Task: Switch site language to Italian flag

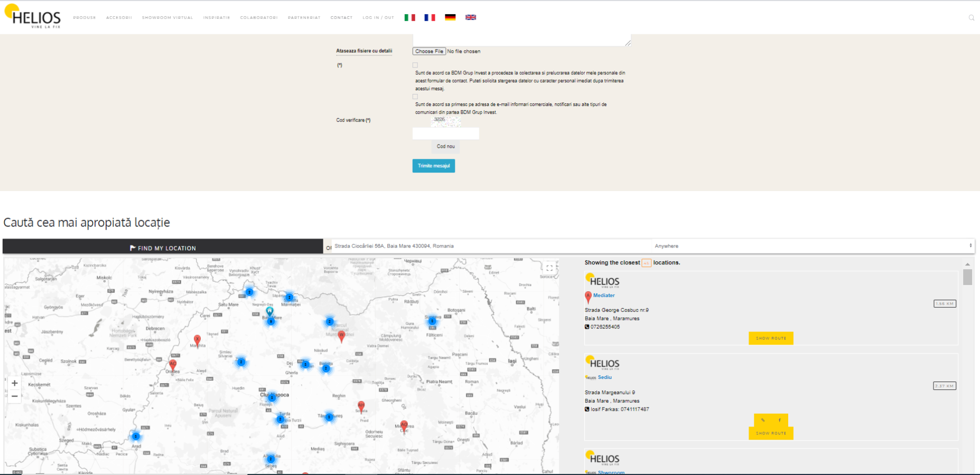Action: 409,17
